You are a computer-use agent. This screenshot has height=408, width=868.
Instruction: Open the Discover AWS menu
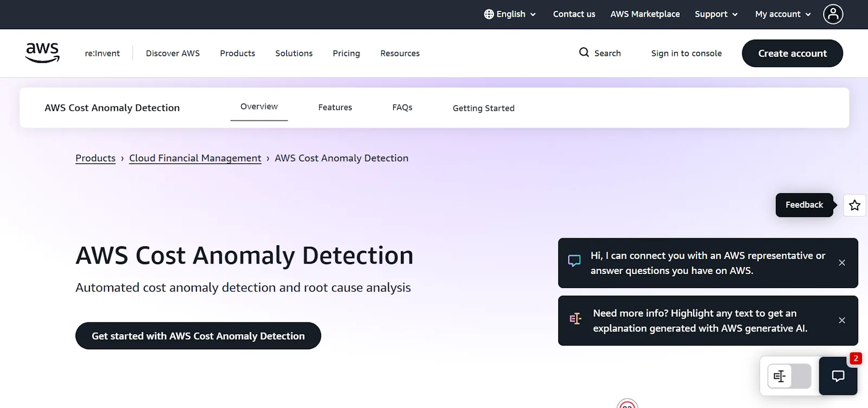coord(173,53)
